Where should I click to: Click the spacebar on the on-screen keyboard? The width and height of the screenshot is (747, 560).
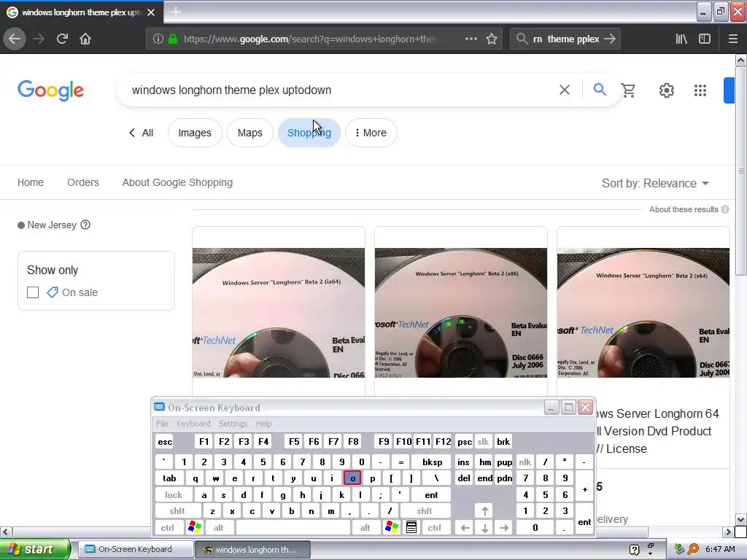(x=293, y=527)
